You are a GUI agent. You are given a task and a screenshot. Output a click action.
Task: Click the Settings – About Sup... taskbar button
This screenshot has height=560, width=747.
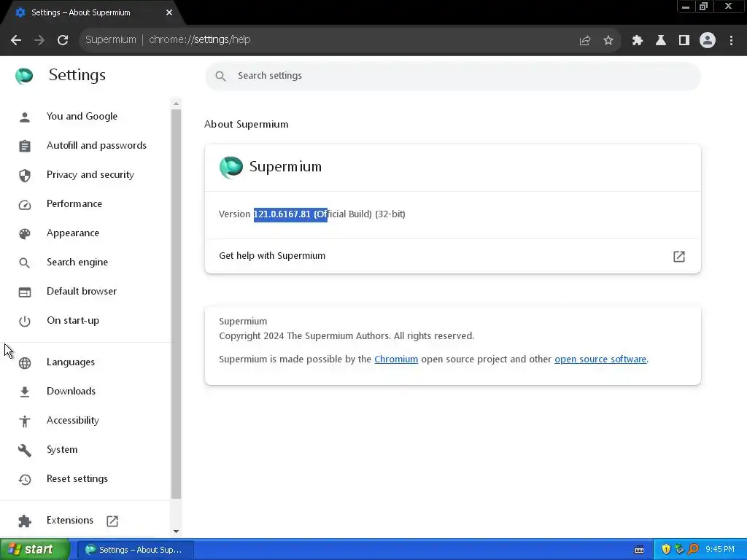tap(135, 550)
